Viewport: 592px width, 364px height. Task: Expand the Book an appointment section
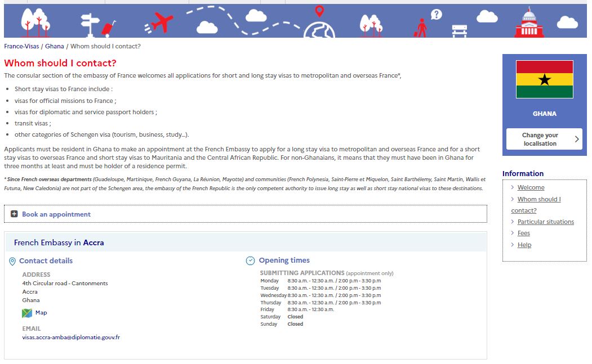246,214
